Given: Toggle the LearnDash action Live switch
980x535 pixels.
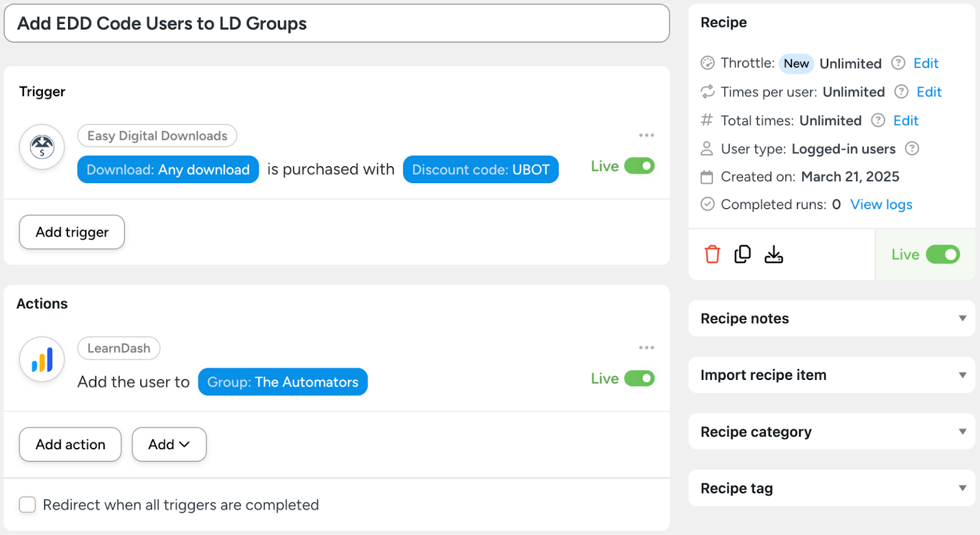Looking at the screenshot, I should 639,379.
